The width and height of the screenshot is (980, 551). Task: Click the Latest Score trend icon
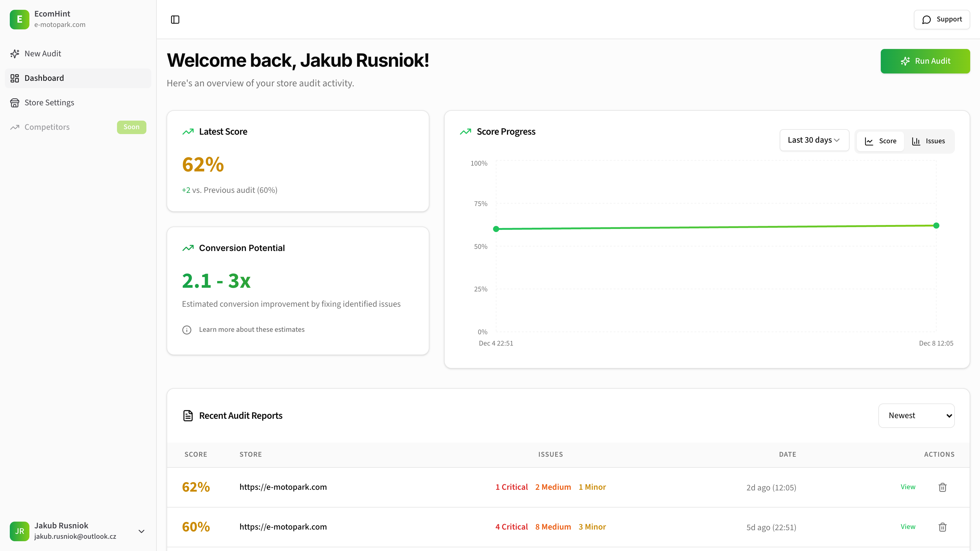click(188, 132)
